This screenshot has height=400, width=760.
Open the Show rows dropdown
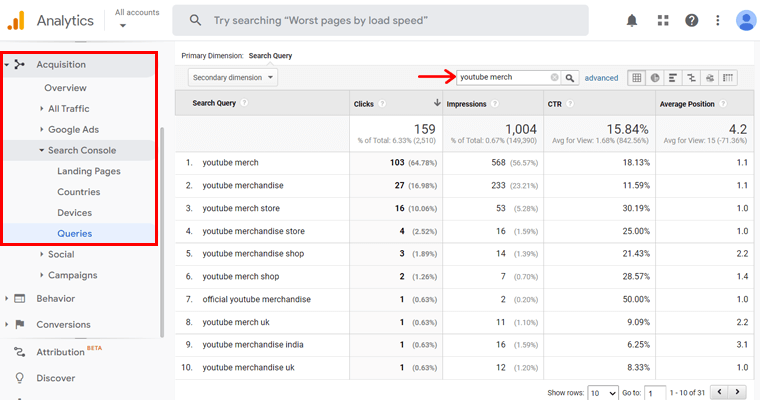602,393
